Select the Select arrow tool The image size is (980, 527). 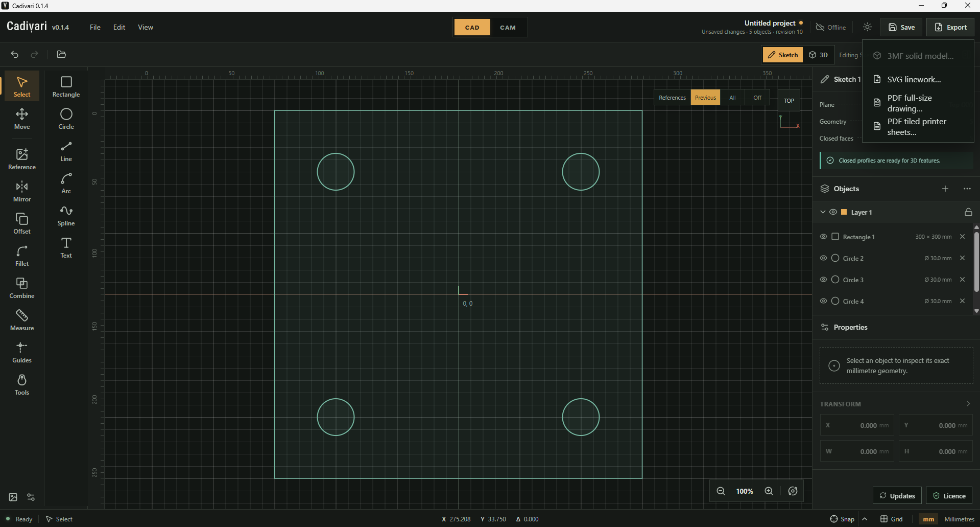point(22,86)
